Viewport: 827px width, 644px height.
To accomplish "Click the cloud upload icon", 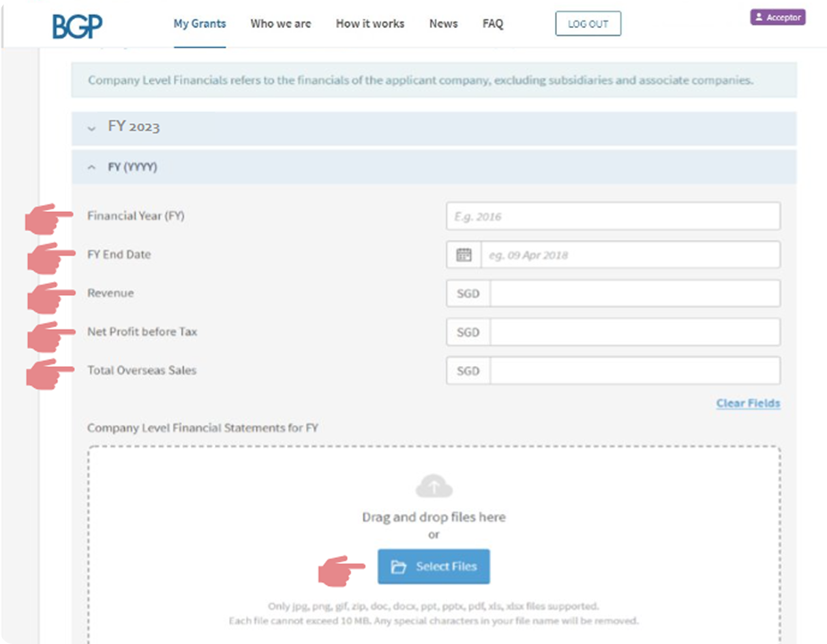I will pyautogui.click(x=434, y=487).
